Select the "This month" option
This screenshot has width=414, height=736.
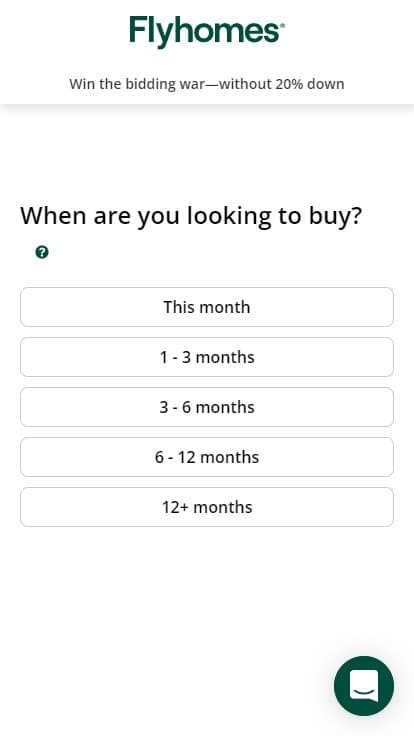[x=207, y=307]
